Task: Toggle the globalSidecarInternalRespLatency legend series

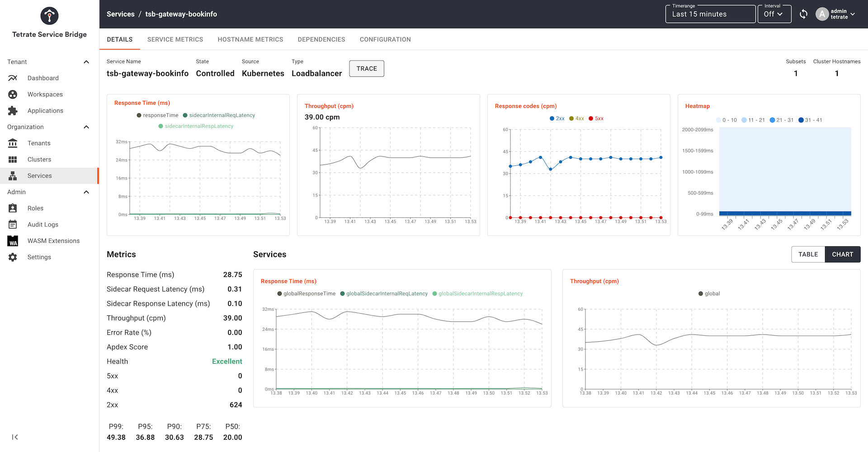Action: tap(477, 294)
